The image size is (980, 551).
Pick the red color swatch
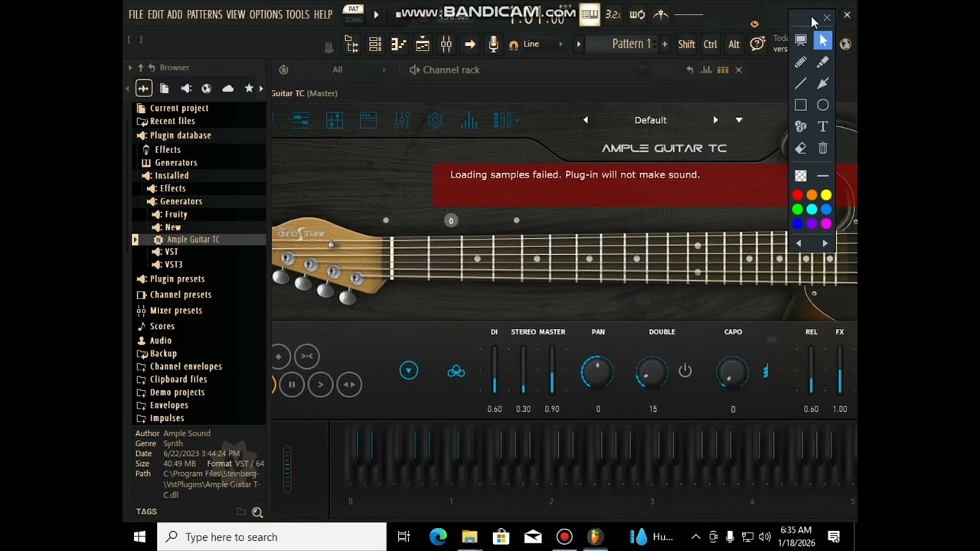click(x=797, y=195)
